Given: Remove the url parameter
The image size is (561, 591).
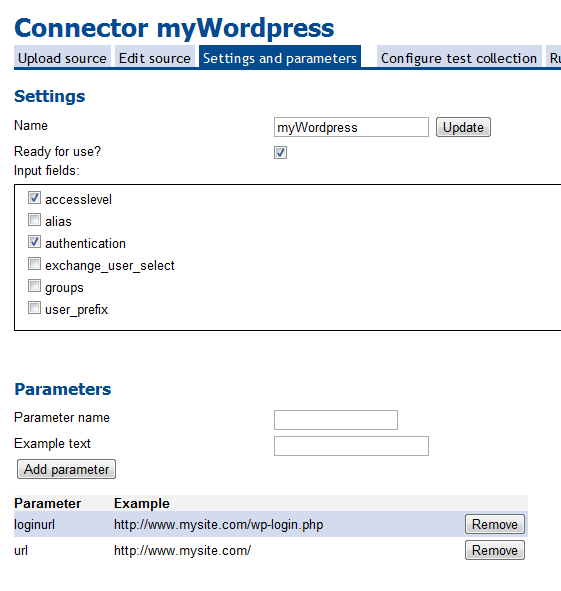Looking at the screenshot, I should 495,550.
